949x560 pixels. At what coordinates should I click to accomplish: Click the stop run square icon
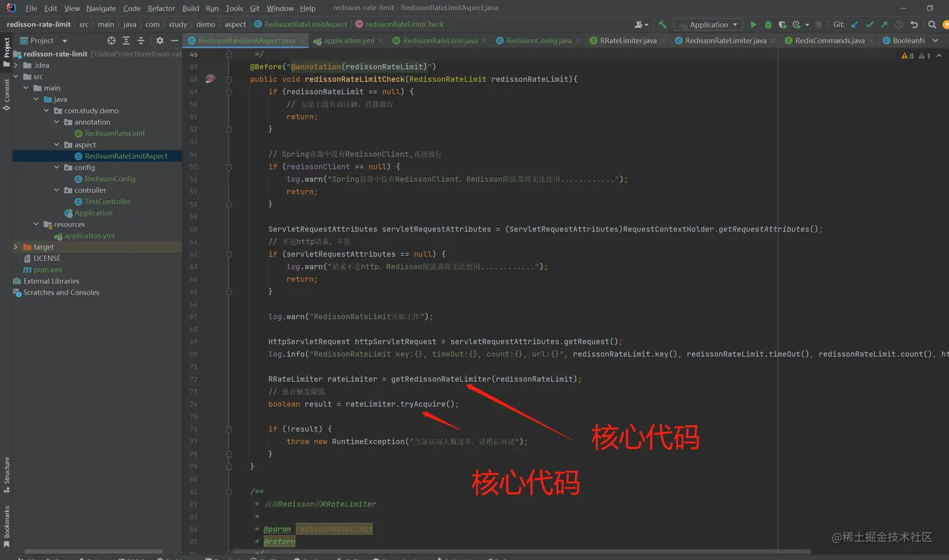[x=818, y=24]
